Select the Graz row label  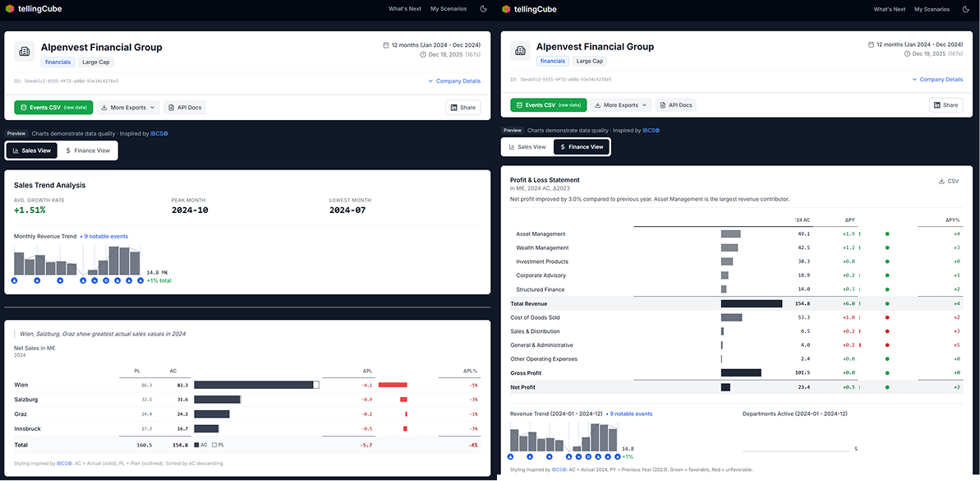20,414
